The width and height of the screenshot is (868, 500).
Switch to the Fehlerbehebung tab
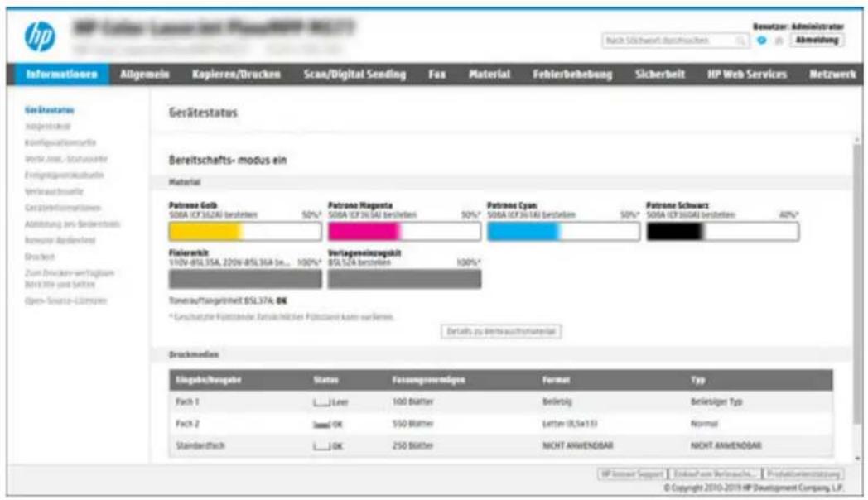pos(572,75)
